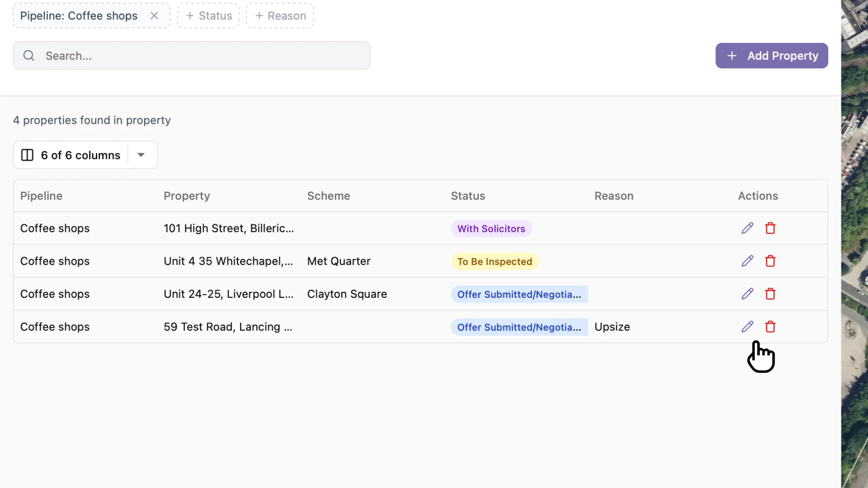Expand the 6 of 6 columns dropdown
The width and height of the screenshot is (868, 488).
(x=141, y=155)
